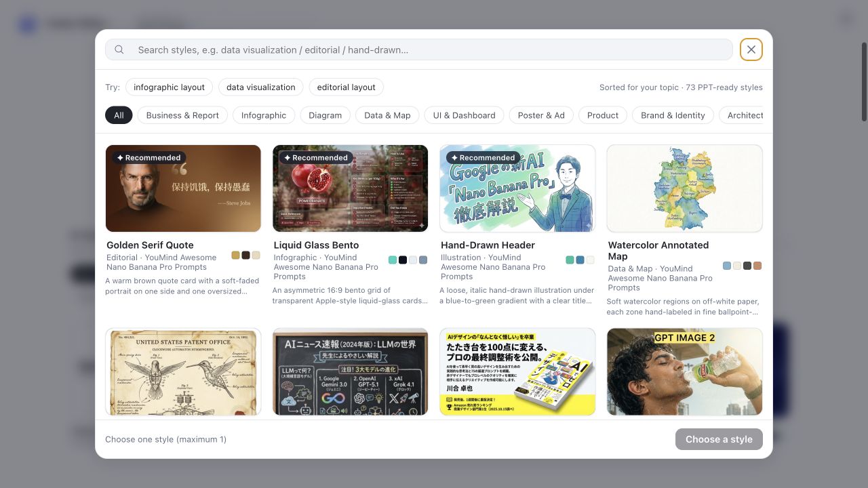The image size is (868, 488).
Task: Filter by UI & Dashboard category
Action: coord(465,115)
